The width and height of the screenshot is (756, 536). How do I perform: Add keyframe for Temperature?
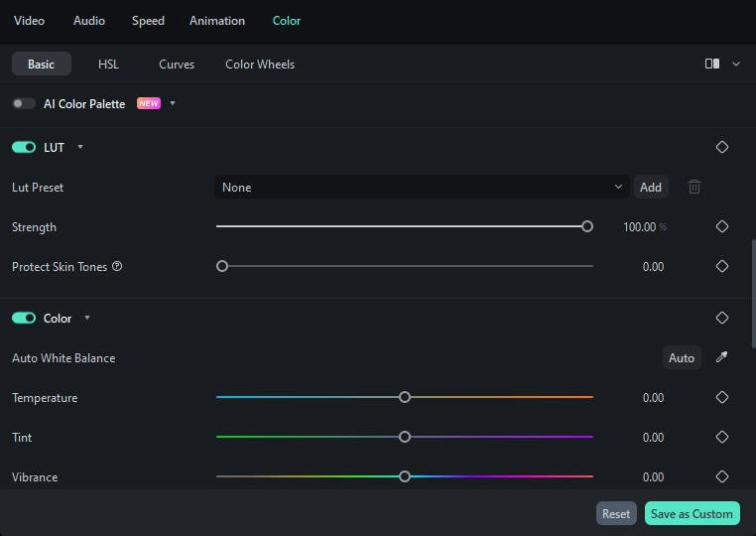click(x=721, y=397)
